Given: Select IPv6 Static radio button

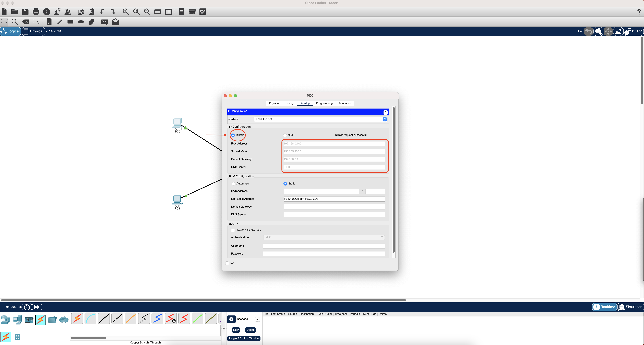Looking at the screenshot, I should tap(285, 184).
